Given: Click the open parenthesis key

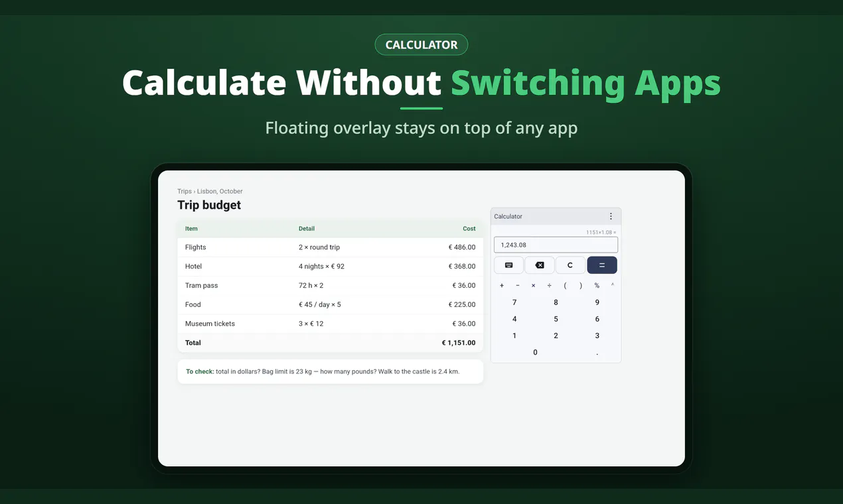Looking at the screenshot, I should [566, 286].
